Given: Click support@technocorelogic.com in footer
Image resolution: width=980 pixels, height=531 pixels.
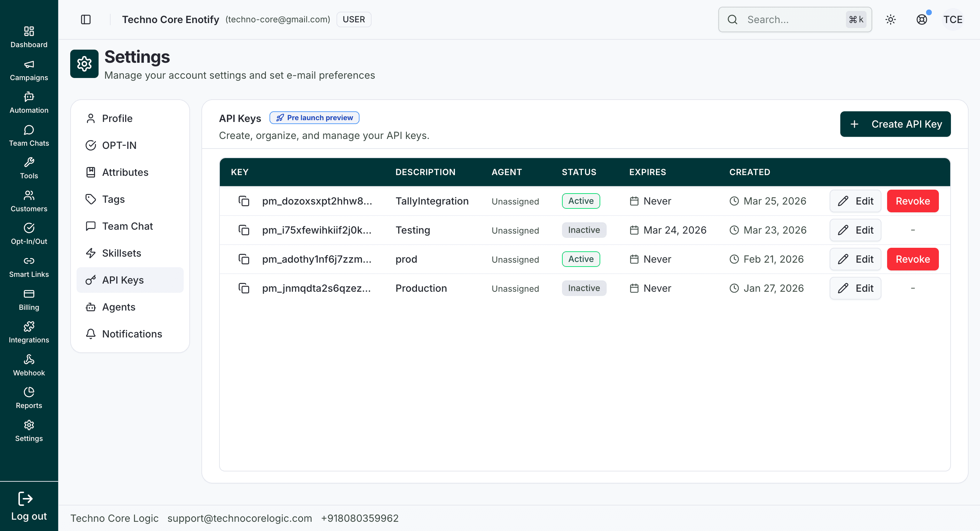Looking at the screenshot, I should (240, 518).
